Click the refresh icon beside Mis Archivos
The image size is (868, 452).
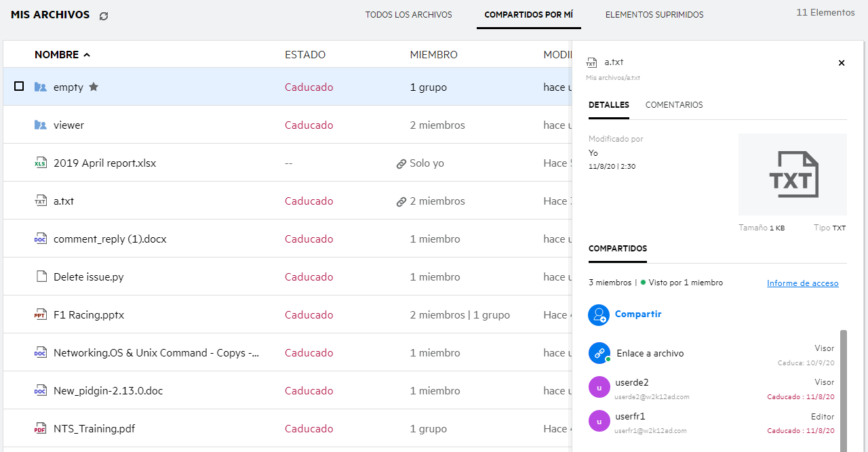(104, 16)
